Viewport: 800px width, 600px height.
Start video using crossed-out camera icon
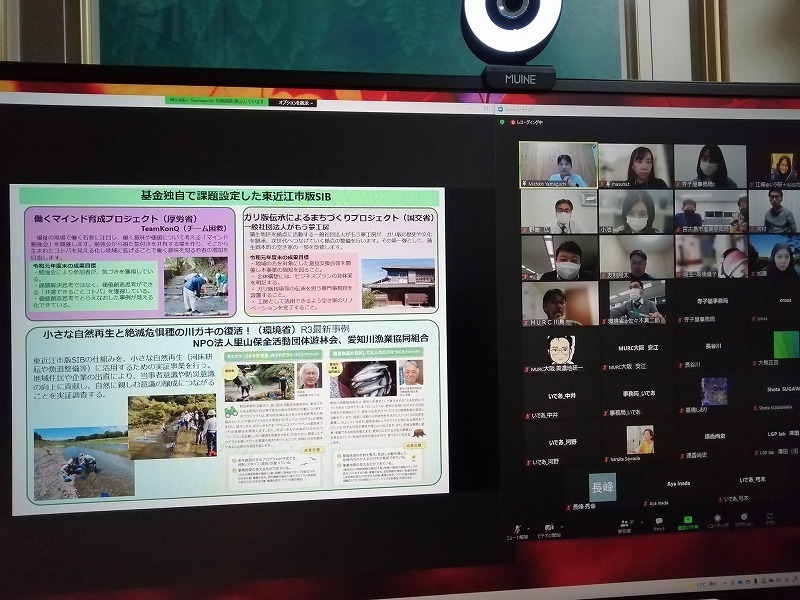click(x=549, y=528)
